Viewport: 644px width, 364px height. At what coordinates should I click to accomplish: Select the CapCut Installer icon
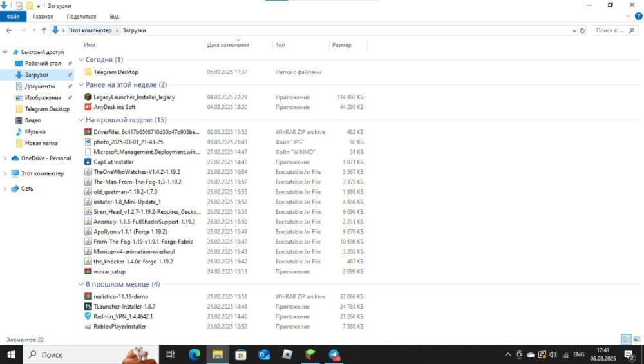click(x=88, y=162)
